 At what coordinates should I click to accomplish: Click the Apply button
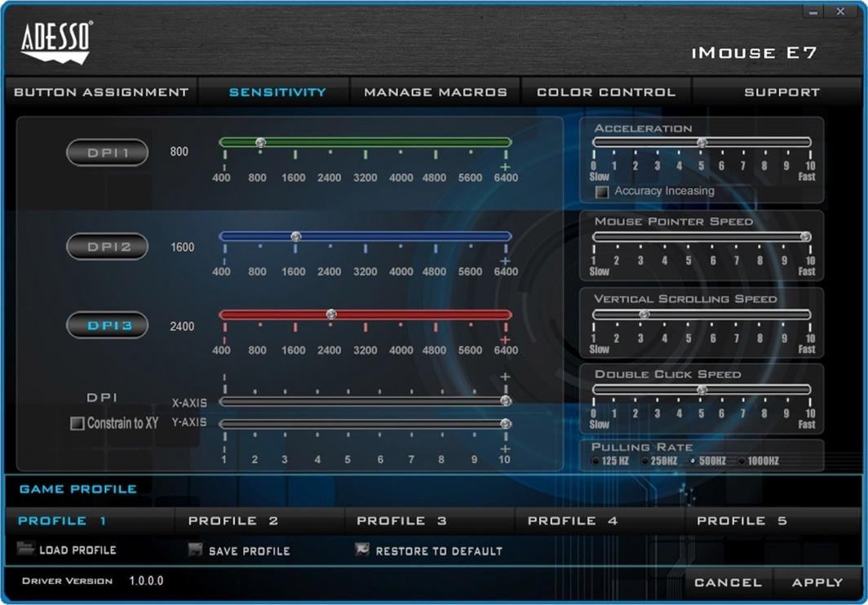pos(817,582)
